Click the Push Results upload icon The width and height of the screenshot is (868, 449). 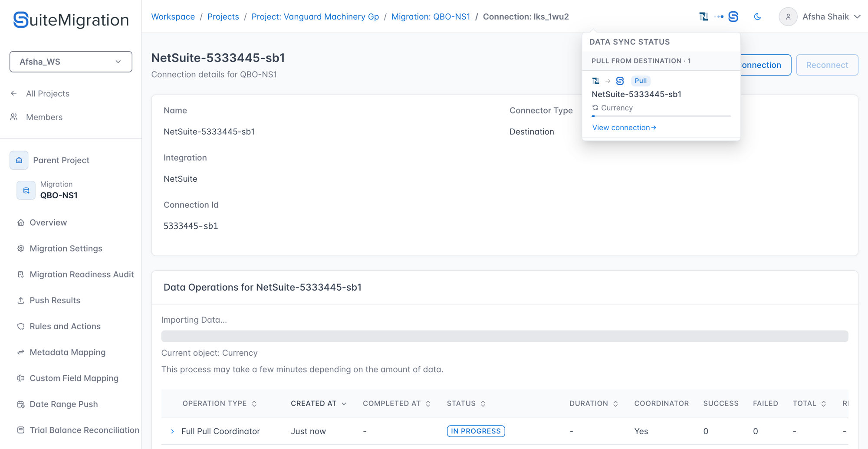tap(20, 300)
